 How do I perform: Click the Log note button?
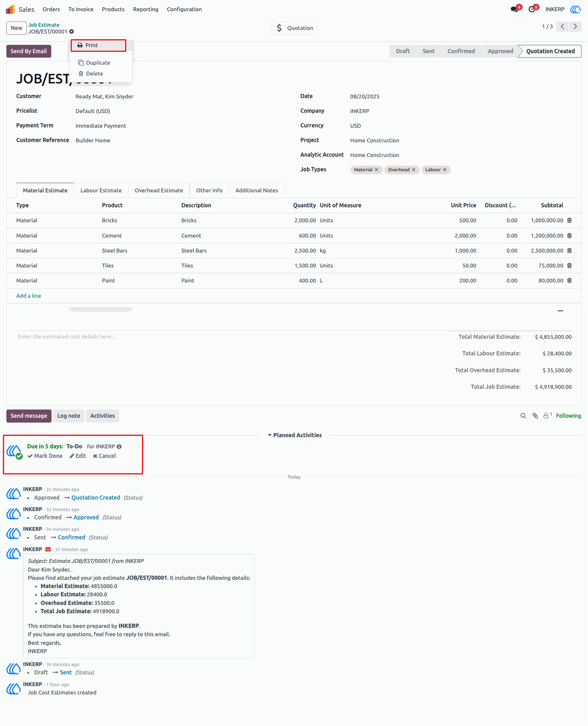69,416
